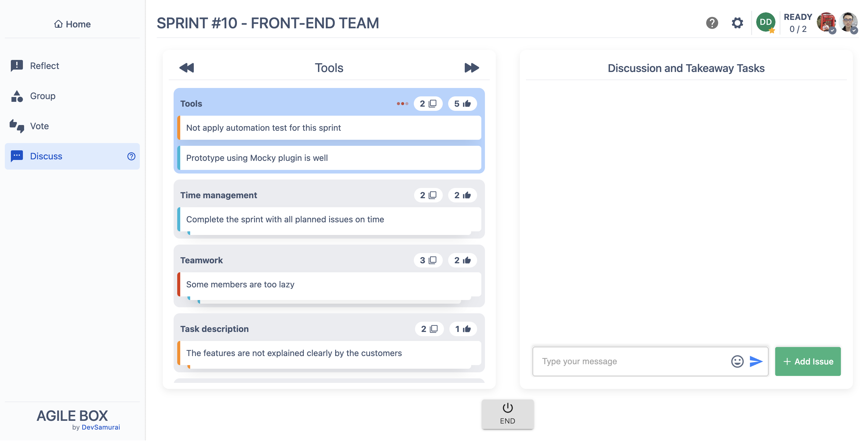
Task: Skip to next topic with forward arrows
Action: [x=471, y=68]
